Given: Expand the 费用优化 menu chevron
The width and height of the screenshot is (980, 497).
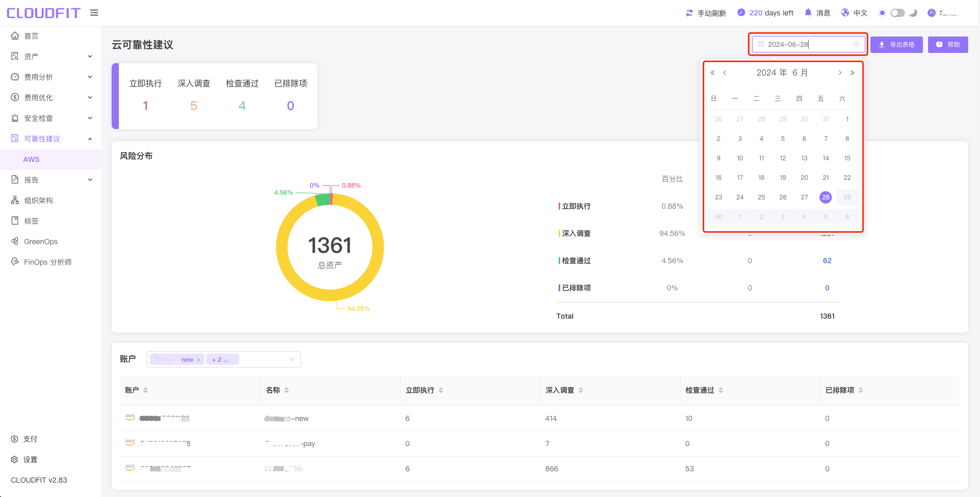Looking at the screenshot, I should point(90,98).
